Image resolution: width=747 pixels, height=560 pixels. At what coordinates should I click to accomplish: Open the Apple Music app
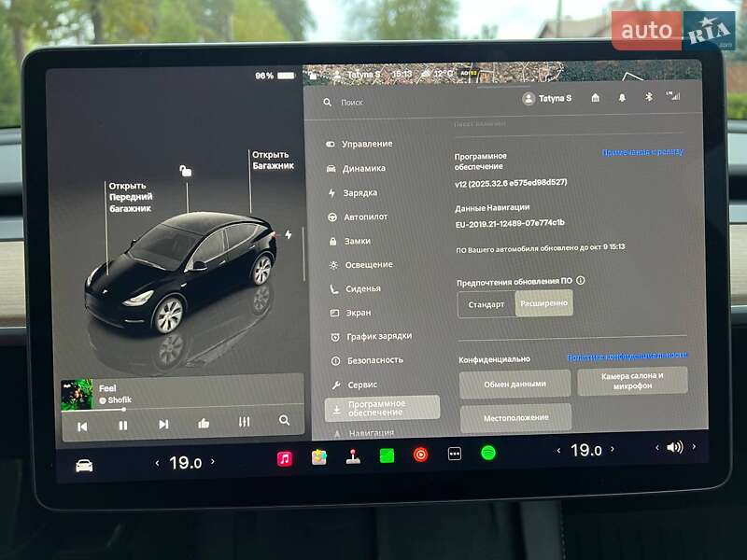click(283, 458)
